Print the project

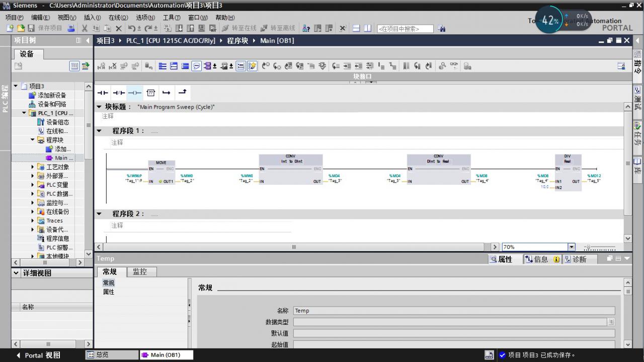point(71,29)
